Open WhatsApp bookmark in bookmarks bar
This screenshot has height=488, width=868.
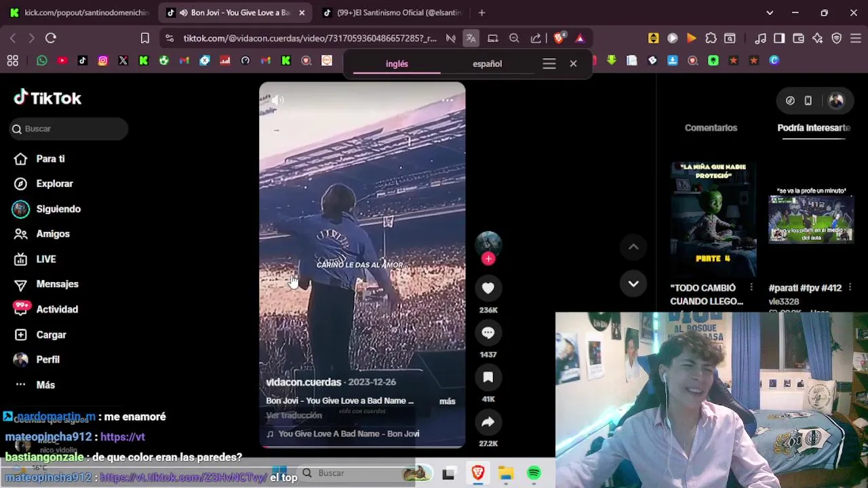point(42,60)
